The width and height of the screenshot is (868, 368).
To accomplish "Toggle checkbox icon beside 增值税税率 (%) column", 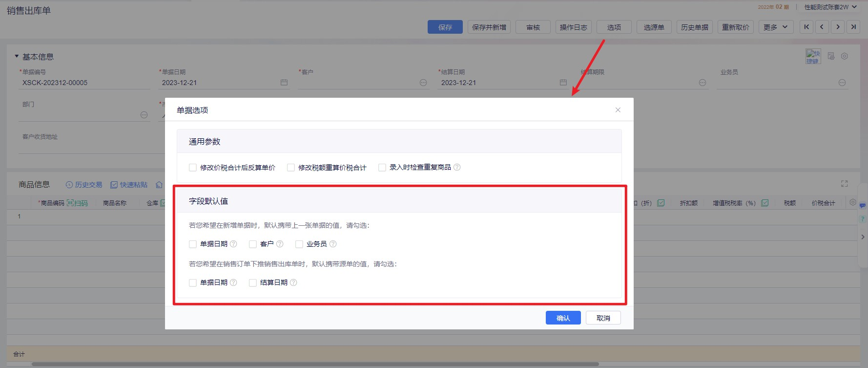I will [765, 203].
